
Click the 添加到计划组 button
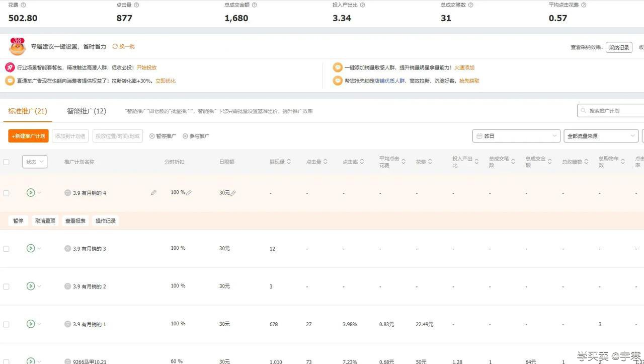coord(70,136)
